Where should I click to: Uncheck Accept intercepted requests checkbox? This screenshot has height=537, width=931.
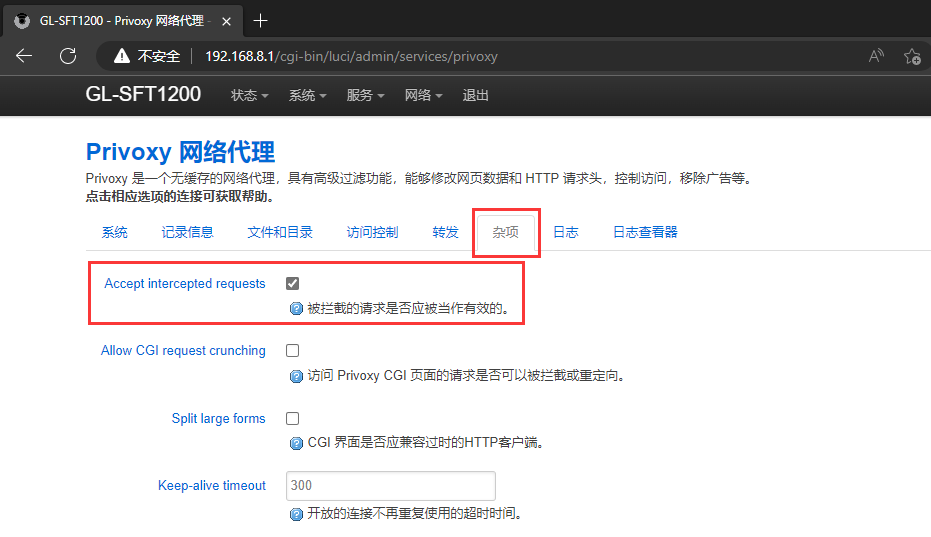click(292, 283)
